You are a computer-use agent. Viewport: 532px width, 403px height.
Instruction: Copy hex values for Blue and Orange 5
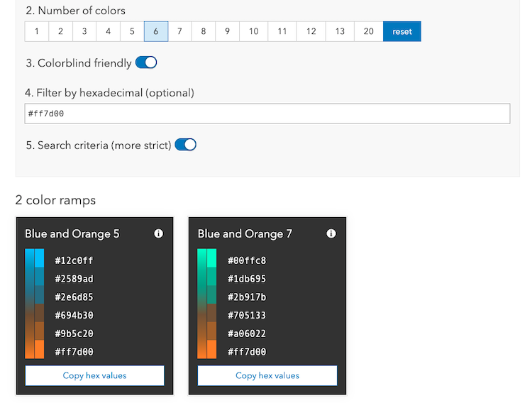tap(94, 375)
